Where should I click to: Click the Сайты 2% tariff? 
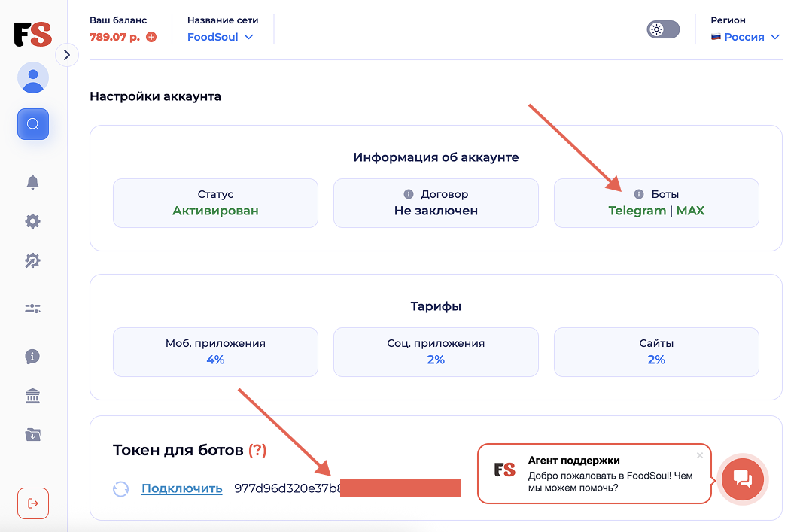coord(656,352)
